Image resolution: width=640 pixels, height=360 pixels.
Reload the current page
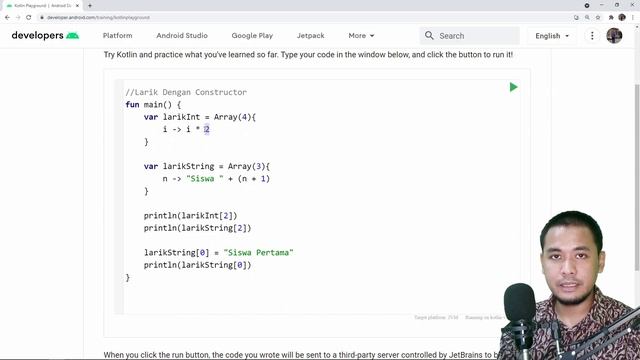(x=29, y=17)
